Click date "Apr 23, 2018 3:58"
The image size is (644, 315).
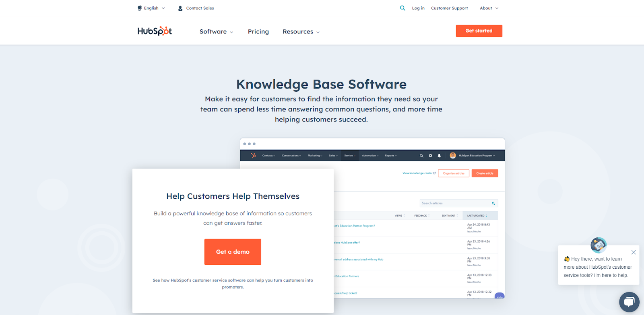click(x=479, y=259)
